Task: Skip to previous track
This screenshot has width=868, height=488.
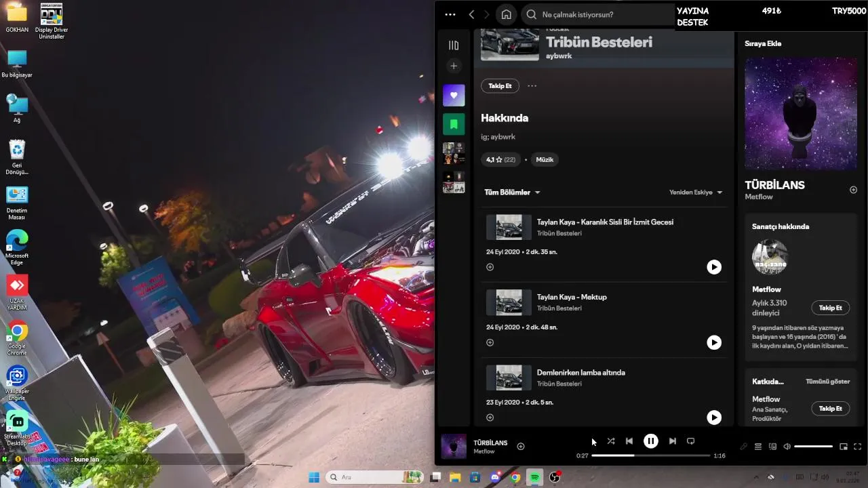Action: click(x=629, y=441)
